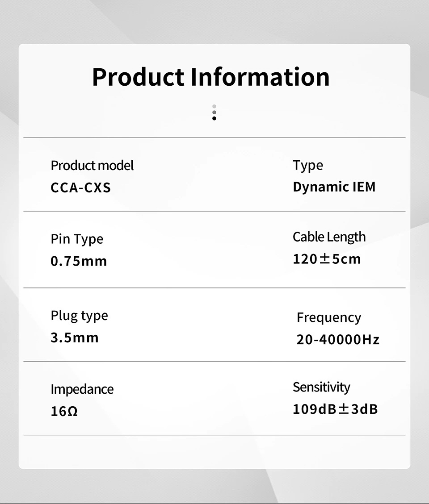This screenshot has height=504, width=429.
Task: Click the Dynamic IEM value
Action: (x=334, y=187)
